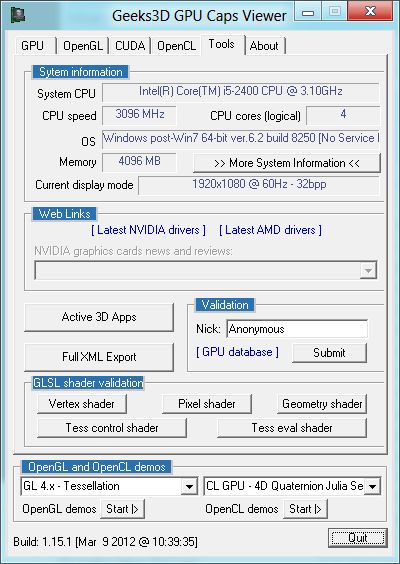The height and width of the screenshot is (564, 400).
Task: Open the GPU database link
Action: click(237, 352)
